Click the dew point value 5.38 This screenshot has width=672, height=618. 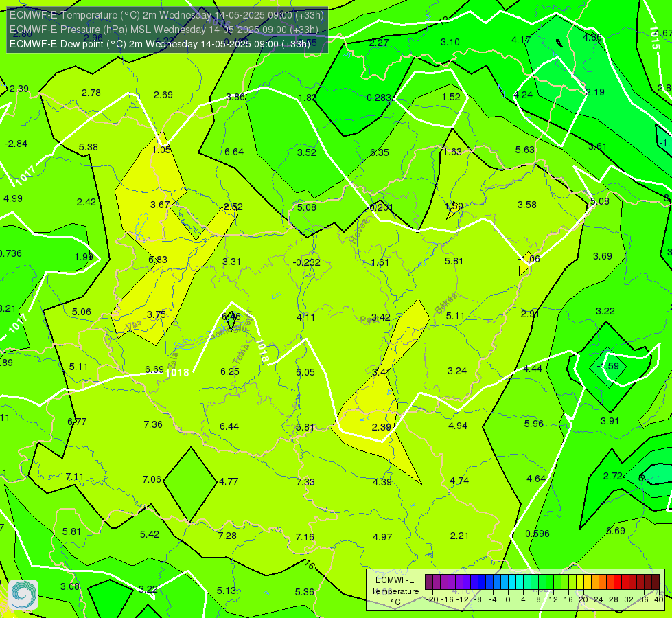(x=89, y=147)
